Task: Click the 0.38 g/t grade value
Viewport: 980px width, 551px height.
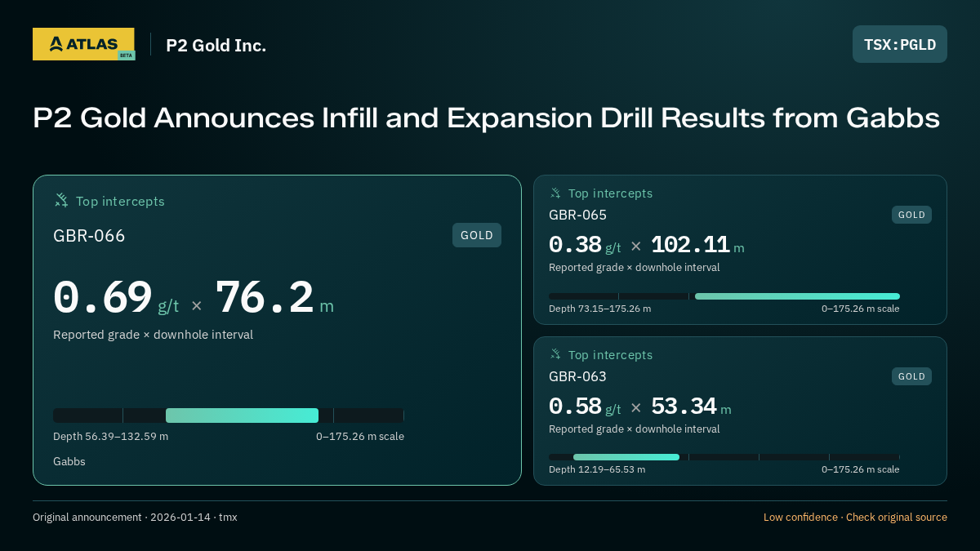Action: tap(585, 245)
